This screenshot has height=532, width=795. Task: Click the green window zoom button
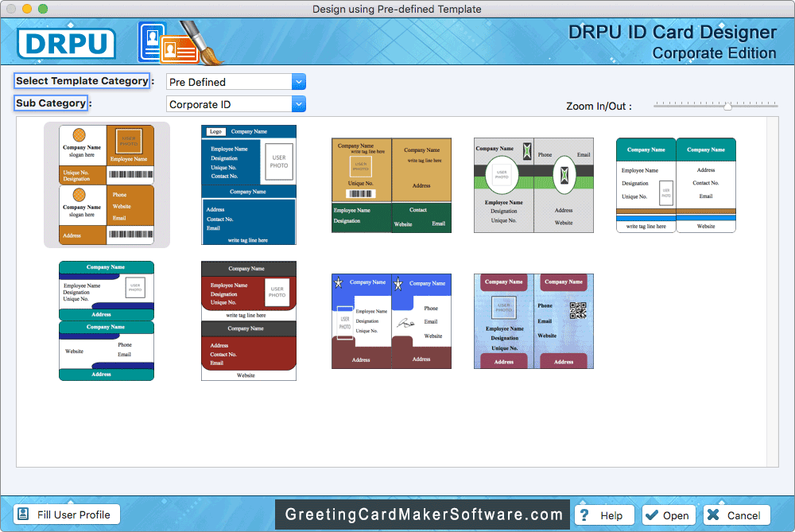[x=43, y=9]
